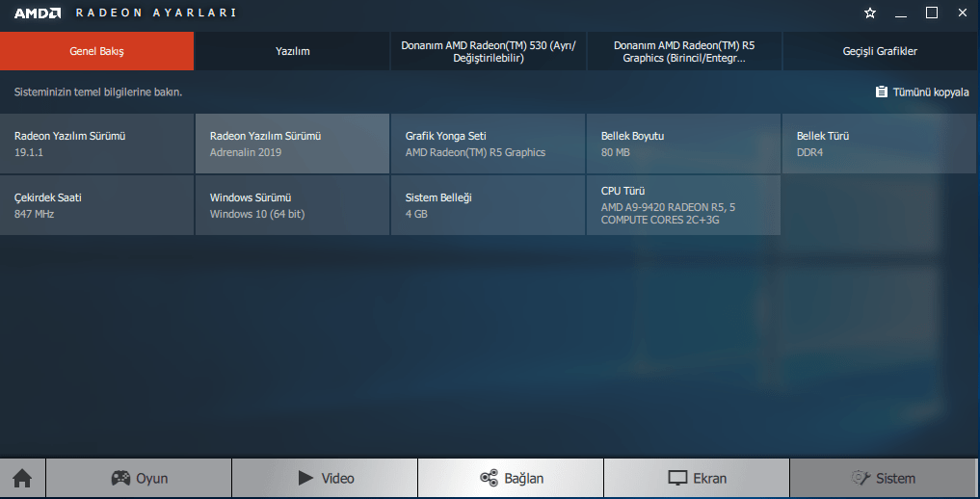Open the Oyun gaming section

139,479
